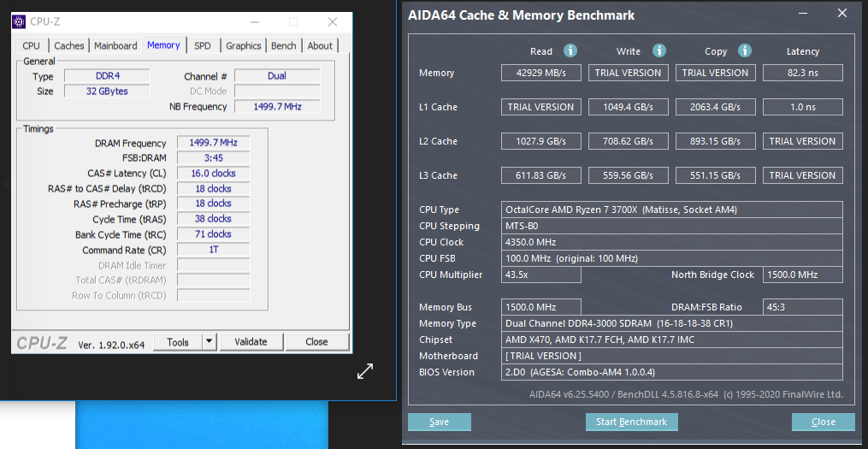This screenshot has height=449, width=868.
Task: Click the Memory Read 42929 MB/s field
Action: (x=540, y=73)
